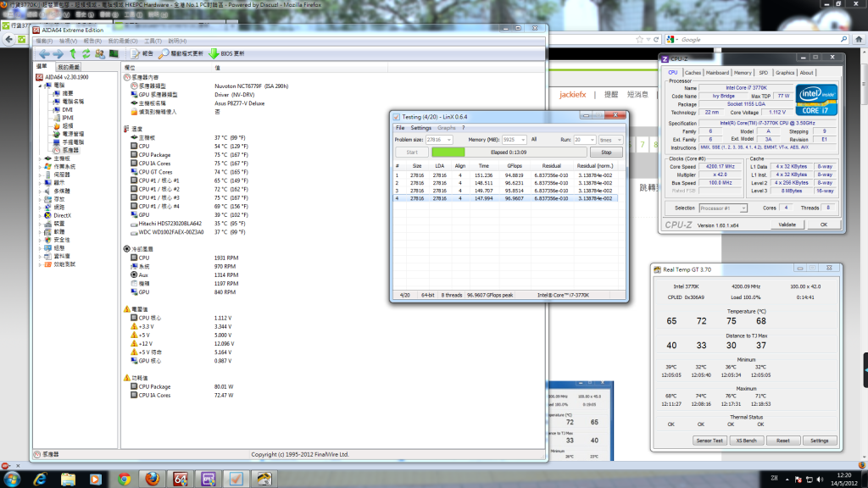Screen dimensions: 868x488
Task: Click the green Up arrow in AIDA64 toolbar
Action: [x=73, y=53]
